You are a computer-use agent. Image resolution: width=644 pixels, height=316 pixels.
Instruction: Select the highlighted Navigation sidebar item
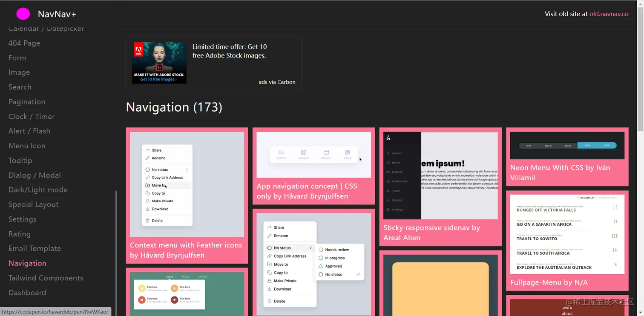tap(27, 263)
